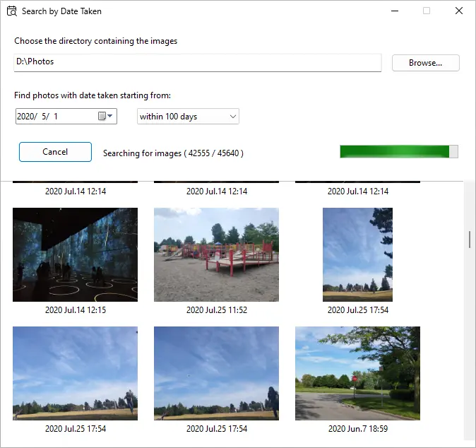Click the 2020 Jul.14 12:15 caption
The width and height of the screenshot is (476, 448).
[x=76, y=310]
